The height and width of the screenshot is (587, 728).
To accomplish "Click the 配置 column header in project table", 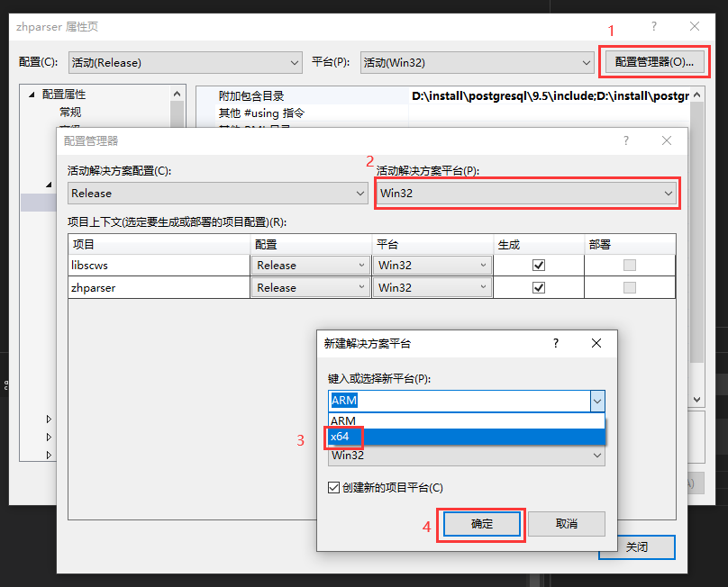I will (311, 245).
